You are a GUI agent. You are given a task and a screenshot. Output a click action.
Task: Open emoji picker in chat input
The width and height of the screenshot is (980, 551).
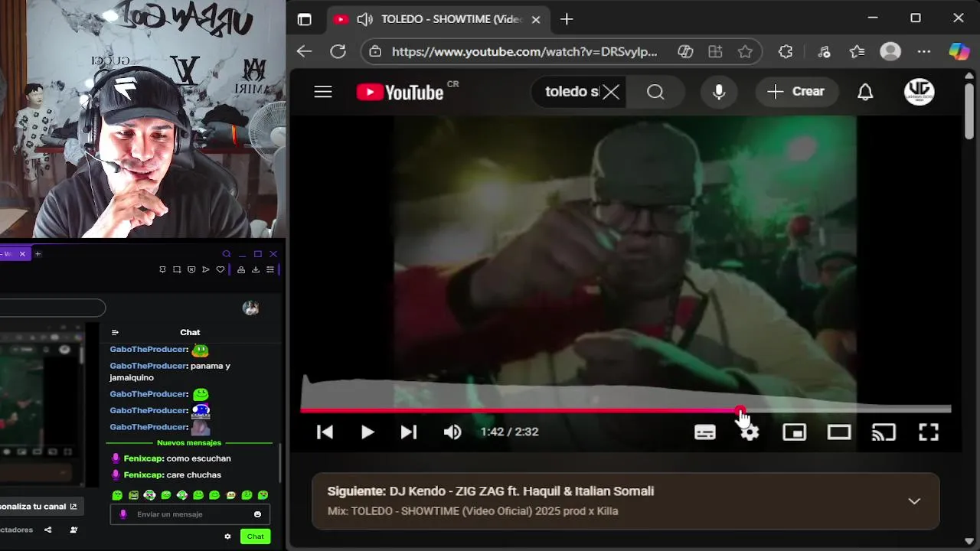coord(257,514)
